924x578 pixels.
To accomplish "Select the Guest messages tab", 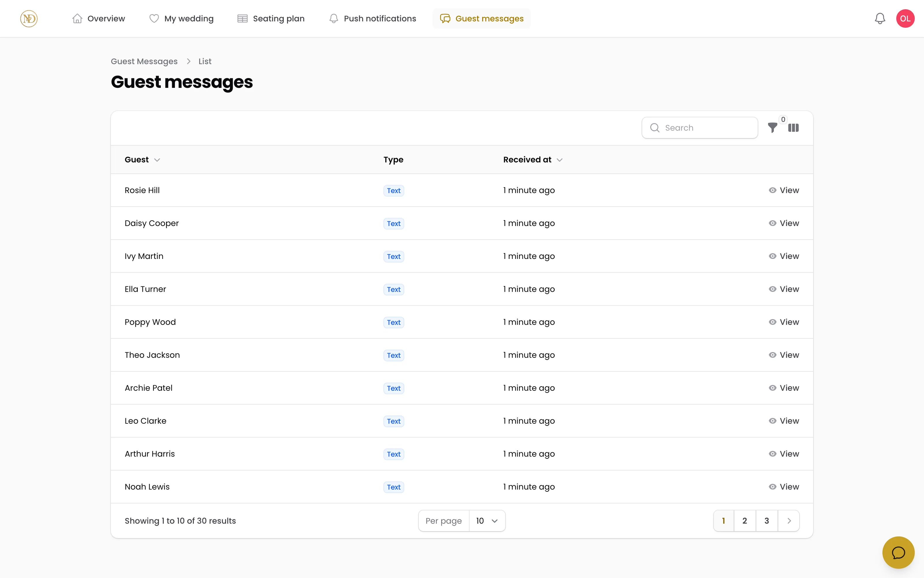I will pos(482,18).
